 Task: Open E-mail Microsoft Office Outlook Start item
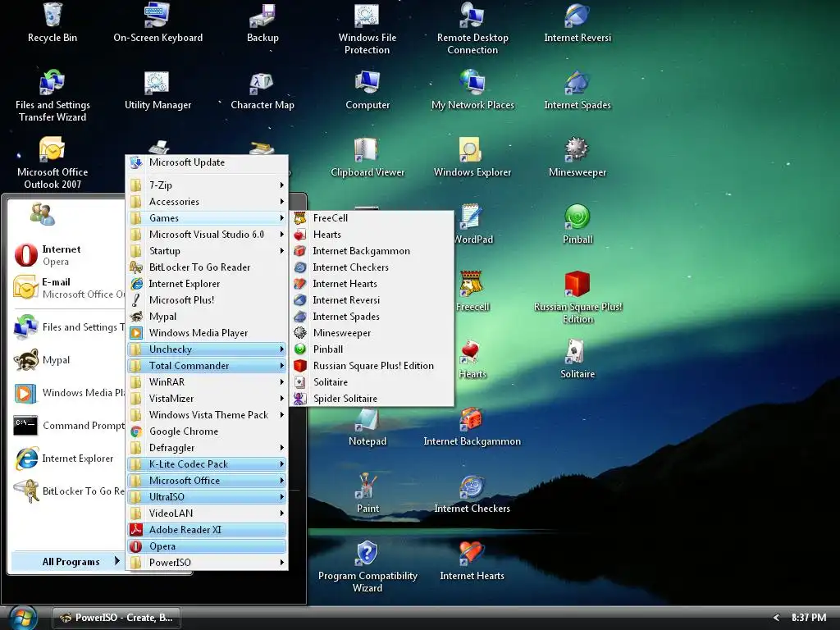[68, 288]
